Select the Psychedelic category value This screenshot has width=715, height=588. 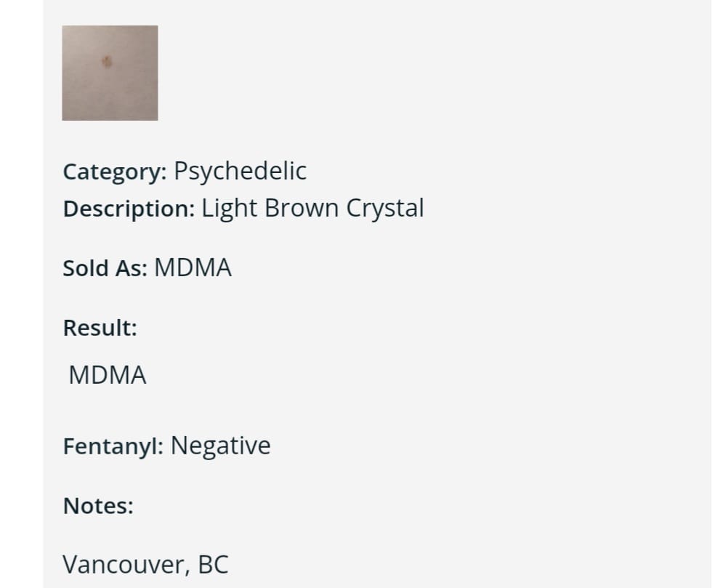point(241,172)
